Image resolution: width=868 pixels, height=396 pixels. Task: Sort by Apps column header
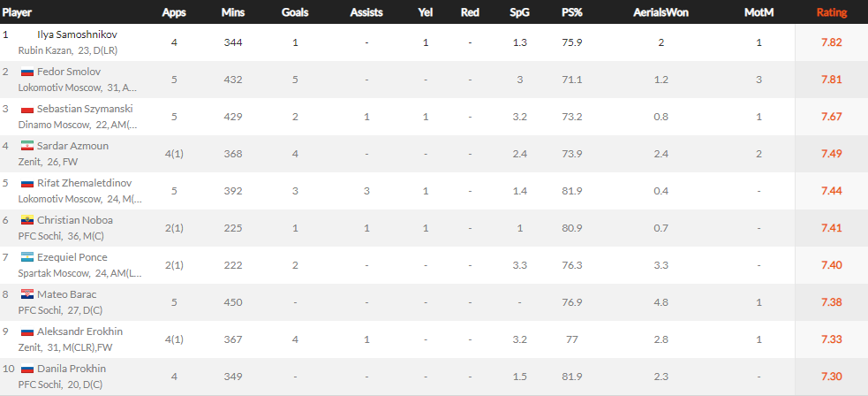click(174, 13)
